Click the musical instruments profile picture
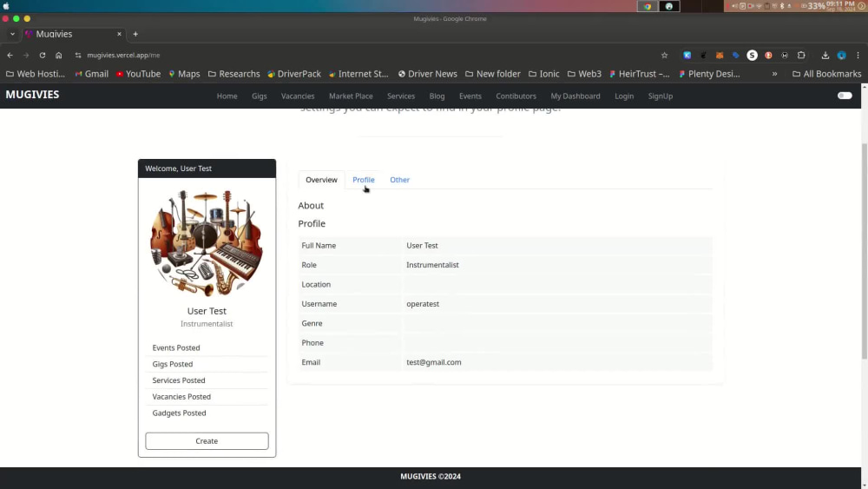 207,244
